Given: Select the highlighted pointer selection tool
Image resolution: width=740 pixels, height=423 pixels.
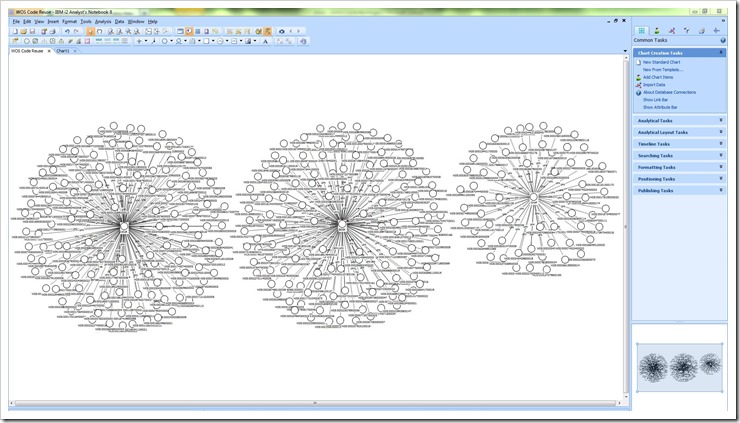Looking at the screenshot, I should [91, 32].
